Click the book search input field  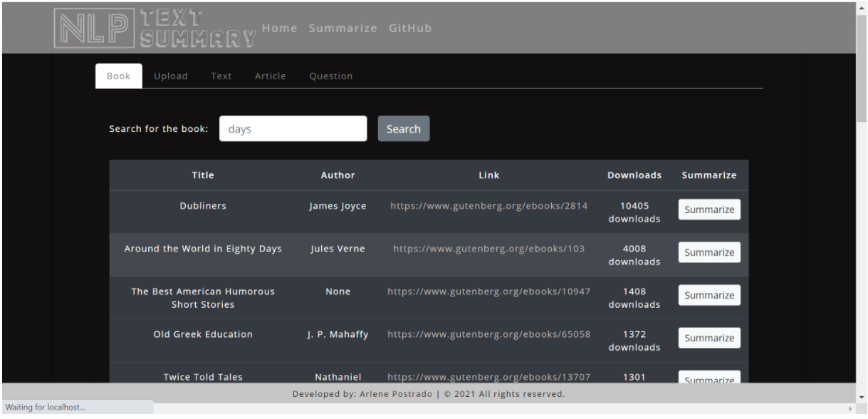[x=293, y=128]
